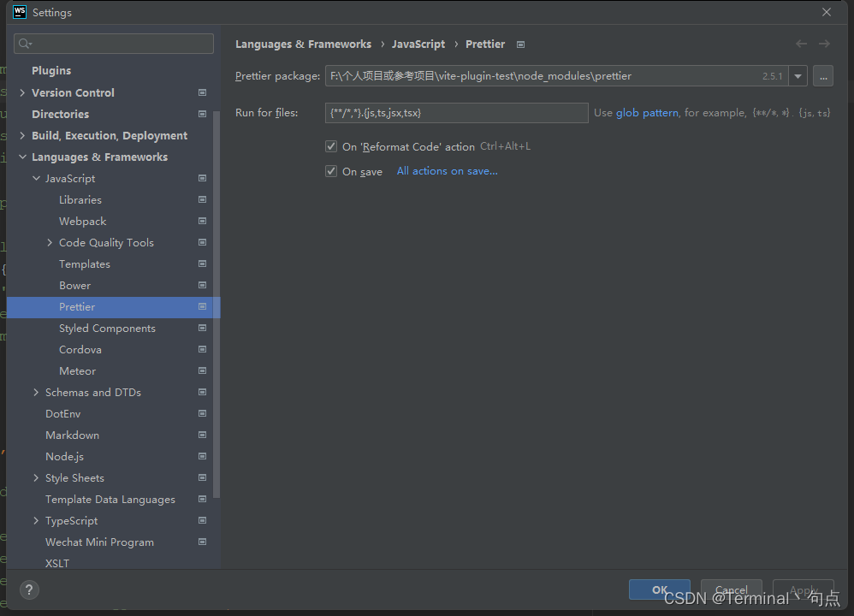
Task: Click the forward navigation arrow
Action: click(x=824, y=44)
